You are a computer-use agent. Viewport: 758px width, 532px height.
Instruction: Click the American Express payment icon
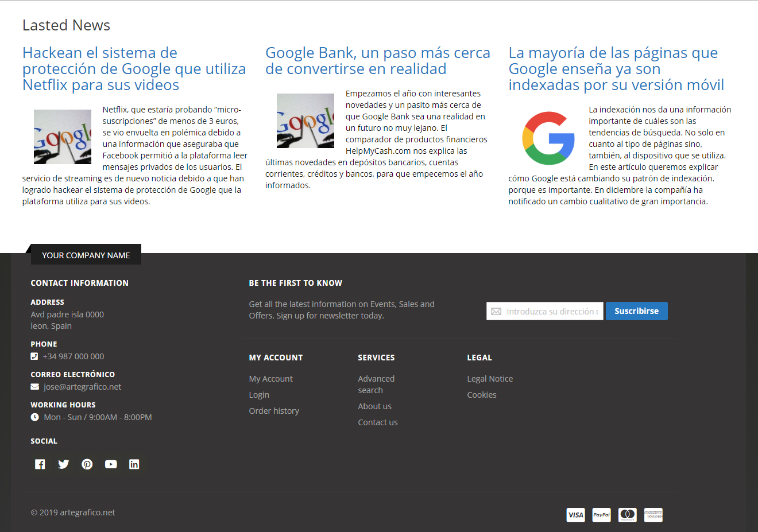click(x=653, y=515)
